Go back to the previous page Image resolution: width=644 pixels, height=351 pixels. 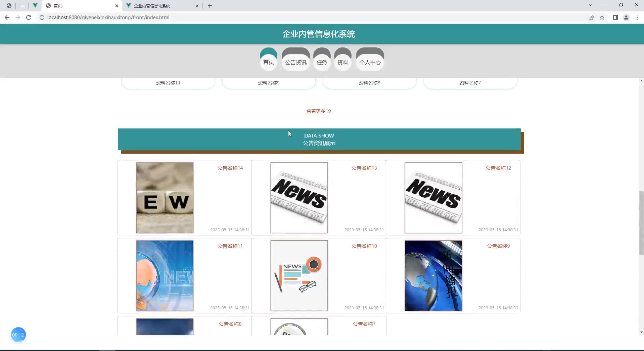(7, 17)
